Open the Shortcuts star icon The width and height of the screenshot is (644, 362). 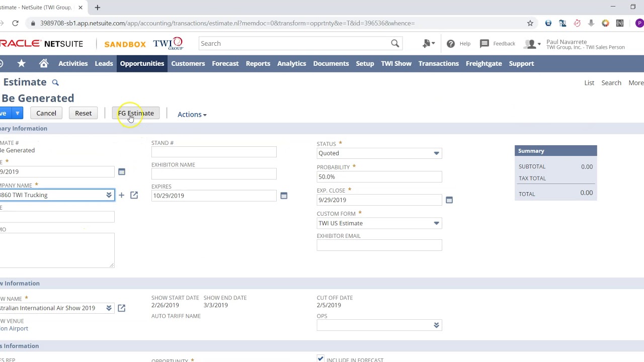(21, 63)
